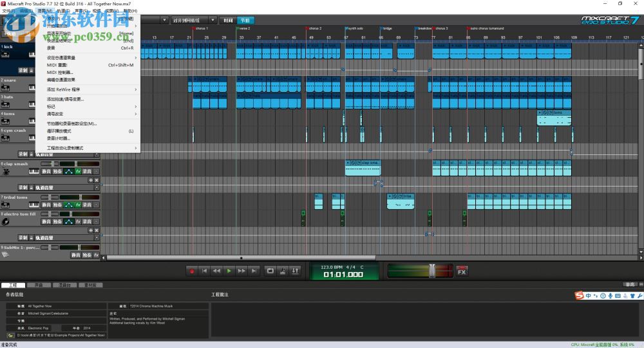Click the punch in/out icon beside the metronome

coord(295,271)
